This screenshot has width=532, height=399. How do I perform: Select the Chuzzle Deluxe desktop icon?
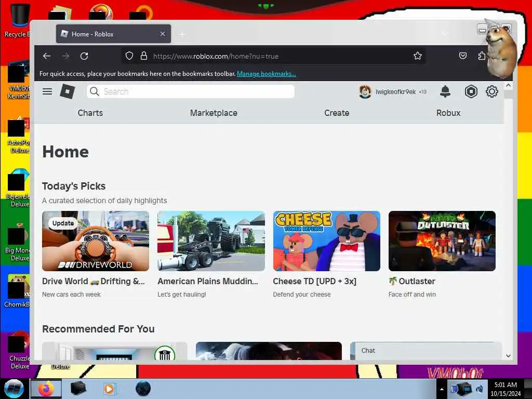pyautogui.click(x=19, y=351)
